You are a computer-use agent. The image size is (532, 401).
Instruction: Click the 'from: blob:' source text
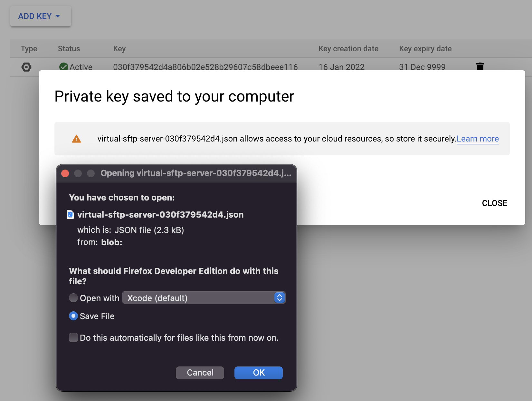pos(100,242)
